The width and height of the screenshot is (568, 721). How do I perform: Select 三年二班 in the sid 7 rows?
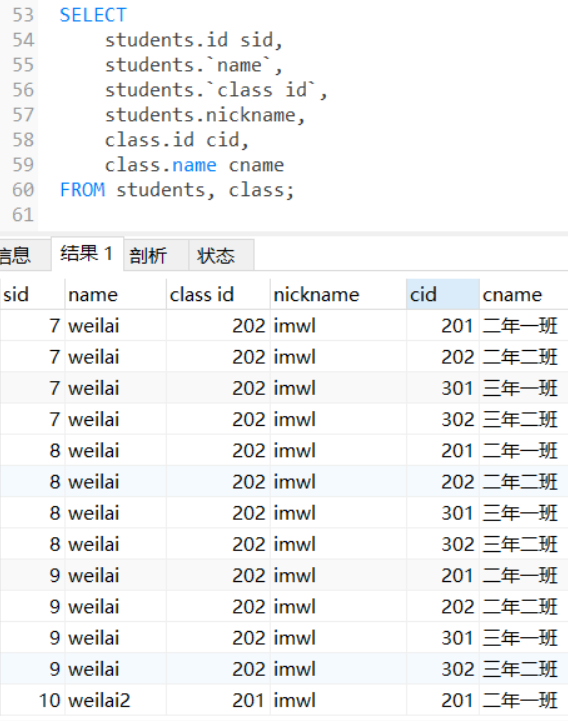click(523, 419)
